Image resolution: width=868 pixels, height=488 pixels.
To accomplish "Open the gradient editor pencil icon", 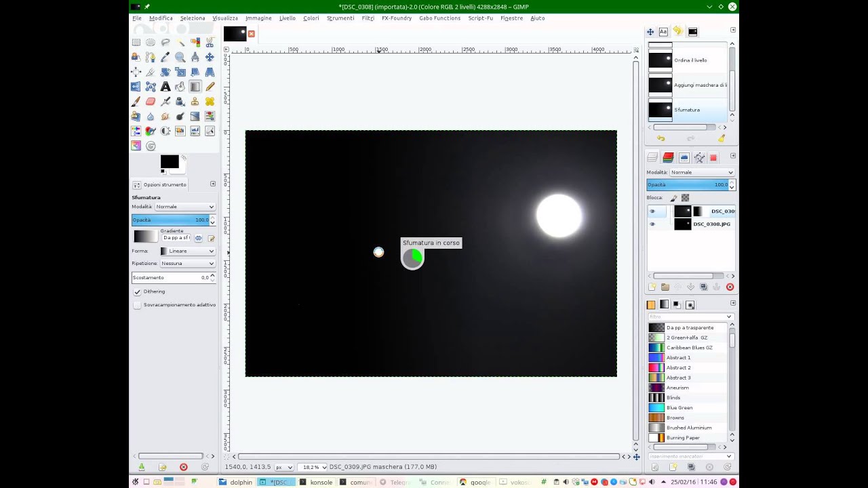I will tap(211, 238).
